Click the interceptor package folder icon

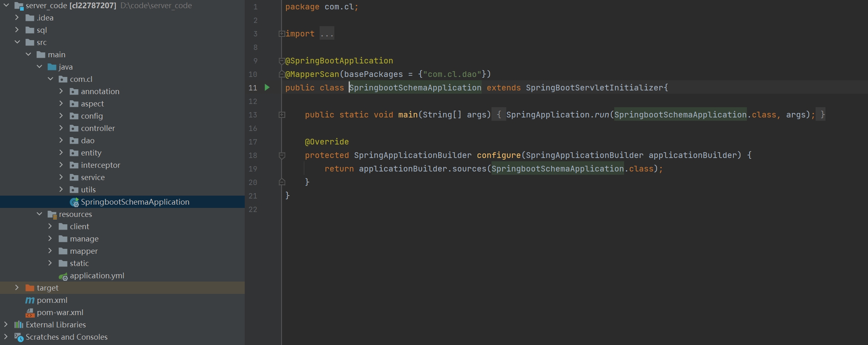tap(74, 165)
